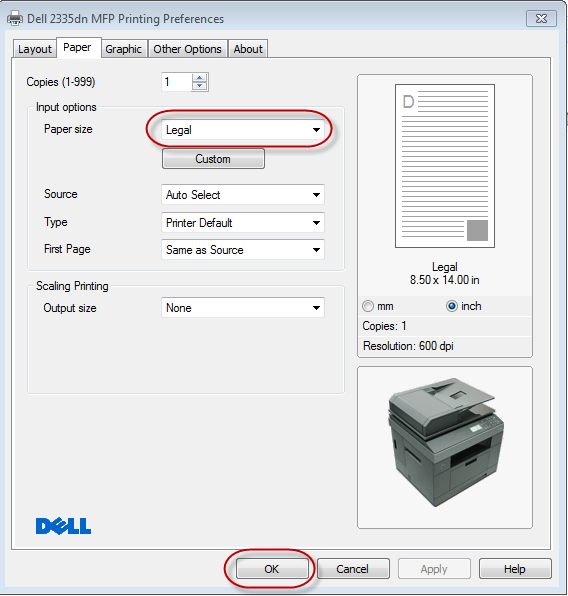The image size is (568, 596).
Task: Click the '8.50 x 14.00 in' dimension text
Action: (444, 280)
